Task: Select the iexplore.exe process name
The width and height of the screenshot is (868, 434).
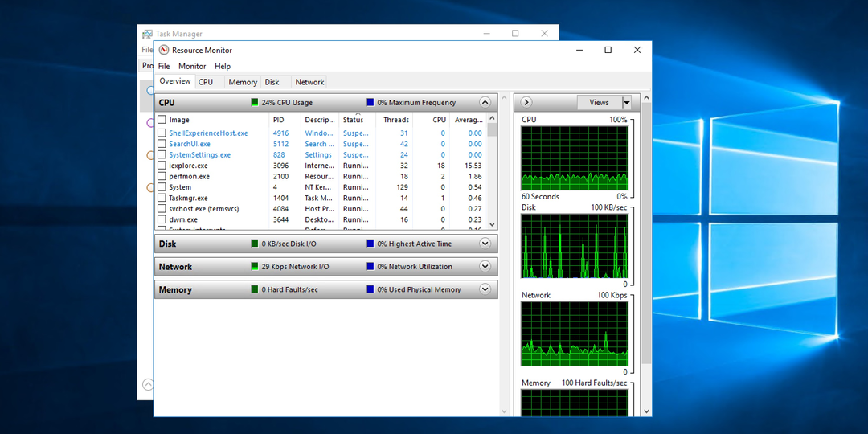Action: (x=188, y=166)
